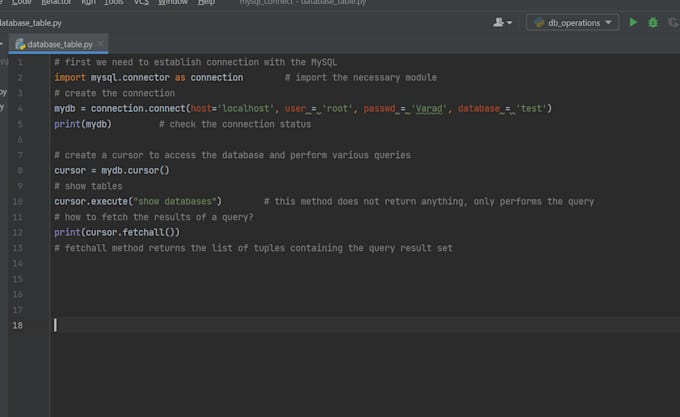This screenshot has width=680, height=417.
Task: Click the "show databases" string
Action: click(x=175, y=202)
